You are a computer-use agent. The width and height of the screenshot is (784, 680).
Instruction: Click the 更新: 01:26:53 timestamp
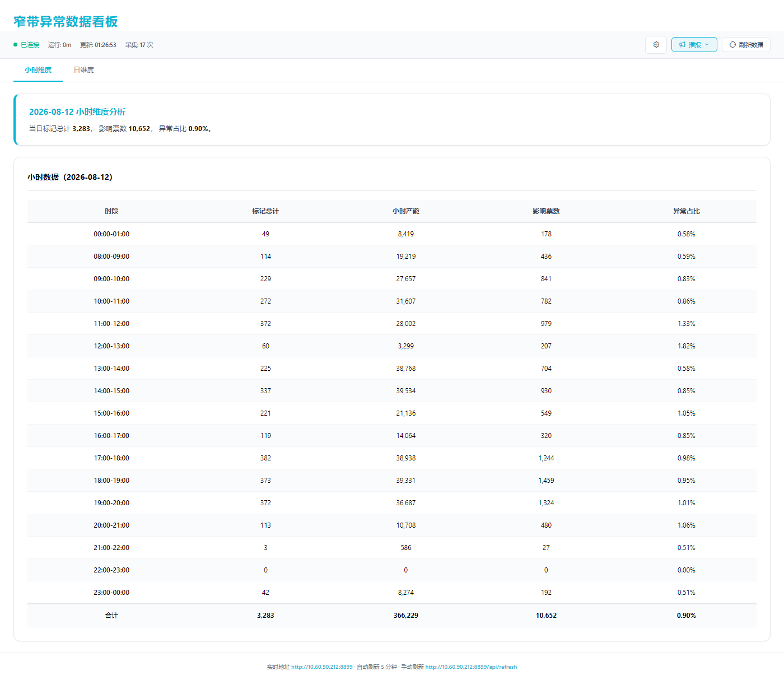[x=98, y=45]
